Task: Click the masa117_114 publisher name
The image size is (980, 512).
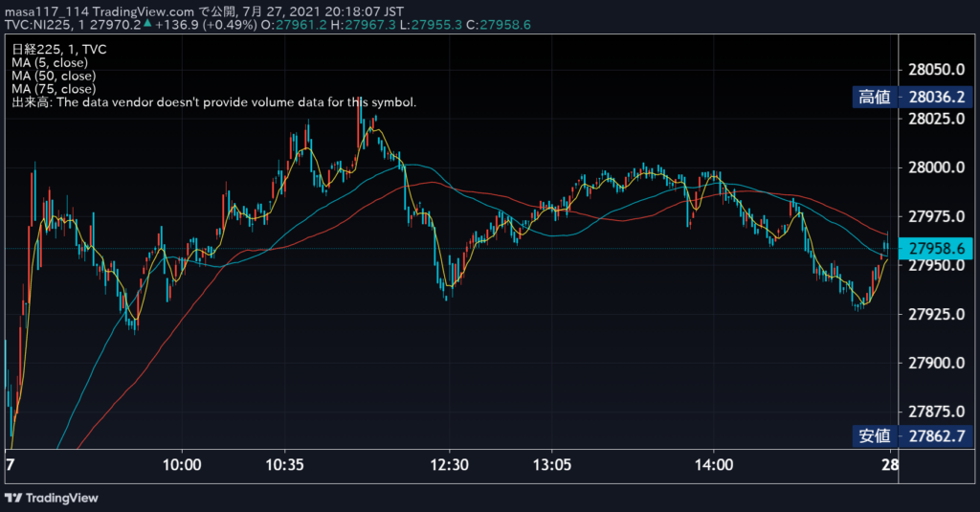Action: 47,11
